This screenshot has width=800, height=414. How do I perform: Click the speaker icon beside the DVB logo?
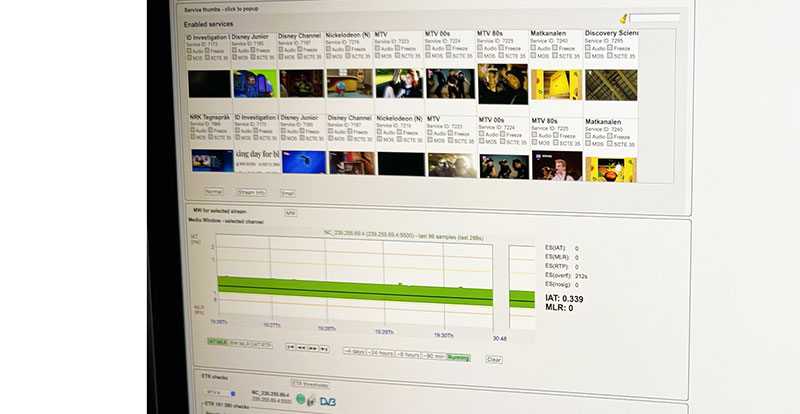pos(314,400)
